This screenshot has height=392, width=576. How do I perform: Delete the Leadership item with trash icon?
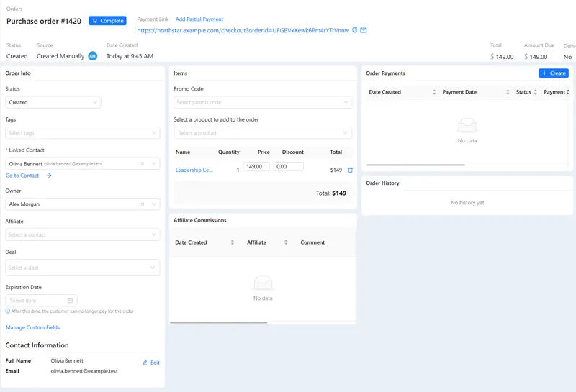point(351,170)
